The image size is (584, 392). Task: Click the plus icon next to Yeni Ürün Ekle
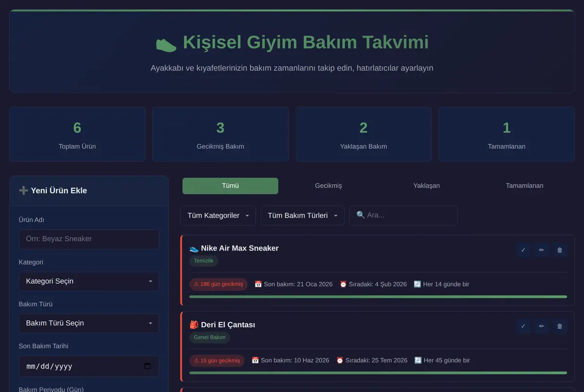coord(23,191)
